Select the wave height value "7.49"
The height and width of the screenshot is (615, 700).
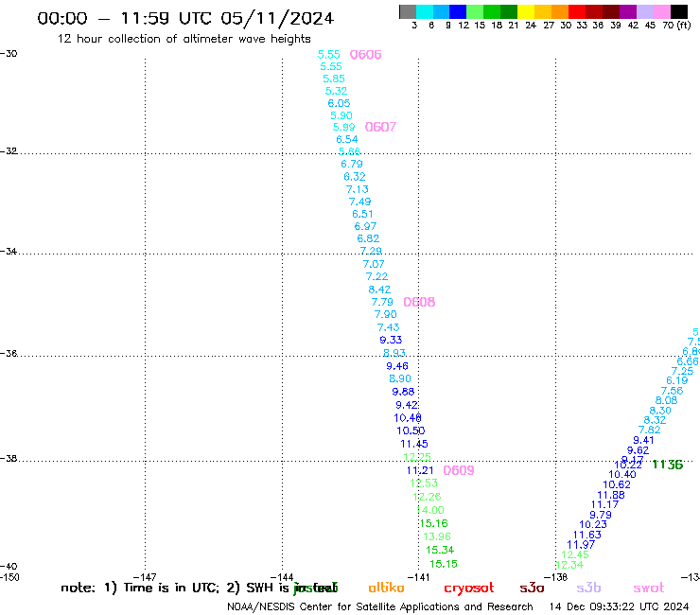(x=359, y=202)
